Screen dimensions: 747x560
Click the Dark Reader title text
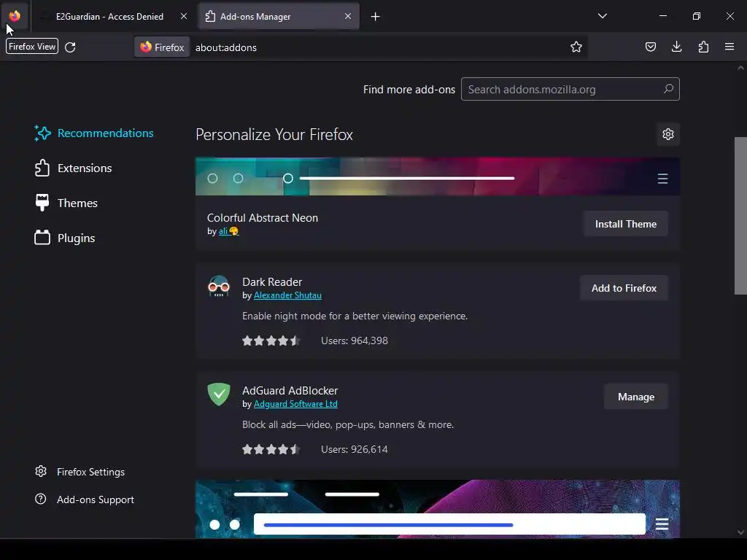coord(272,282)
